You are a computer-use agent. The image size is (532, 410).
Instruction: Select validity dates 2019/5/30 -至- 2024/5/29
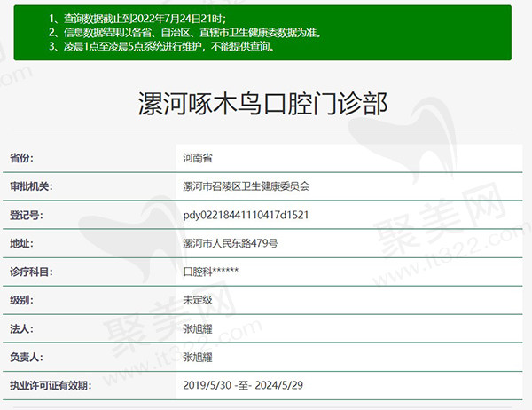pyautogui.click(x=243, y=385)
